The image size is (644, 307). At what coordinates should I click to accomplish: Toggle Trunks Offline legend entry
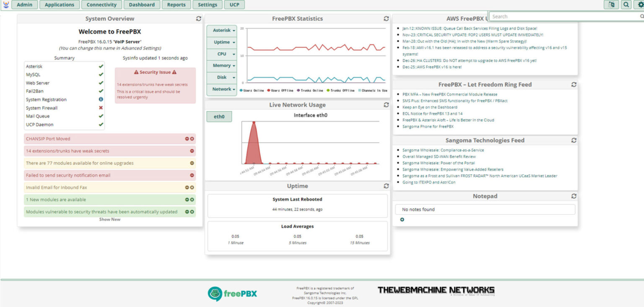click(x=340, y=91)
